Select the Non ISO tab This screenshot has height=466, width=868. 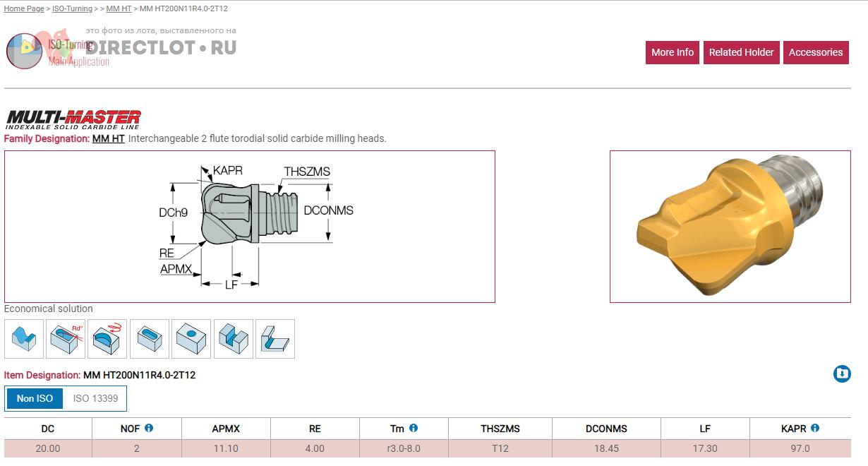coord(35,398)
